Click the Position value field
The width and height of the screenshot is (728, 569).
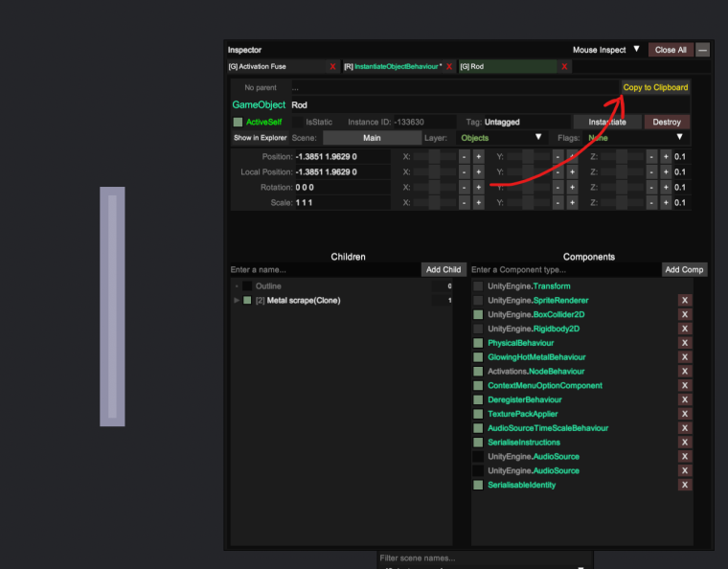point(342,157)
